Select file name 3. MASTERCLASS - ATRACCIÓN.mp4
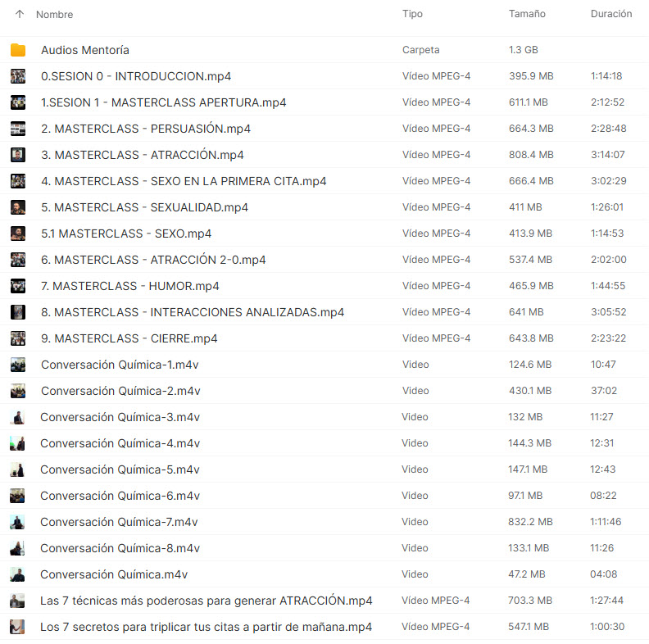The width and height of the screenshot is (649, 644). click(143, 155)
